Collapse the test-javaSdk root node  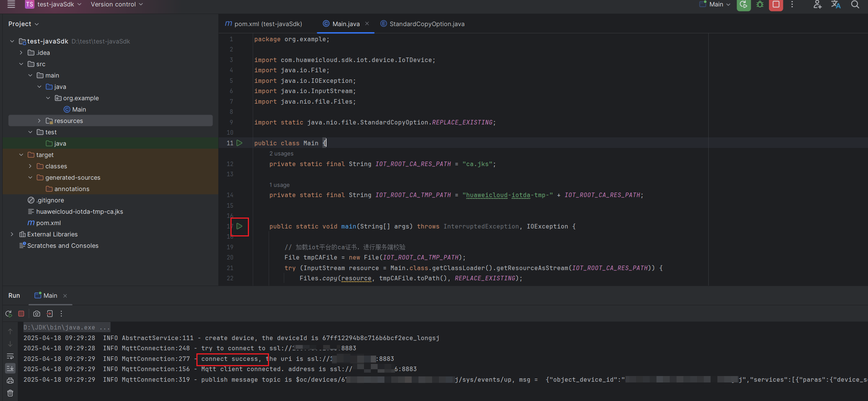[x=12, y=41]
